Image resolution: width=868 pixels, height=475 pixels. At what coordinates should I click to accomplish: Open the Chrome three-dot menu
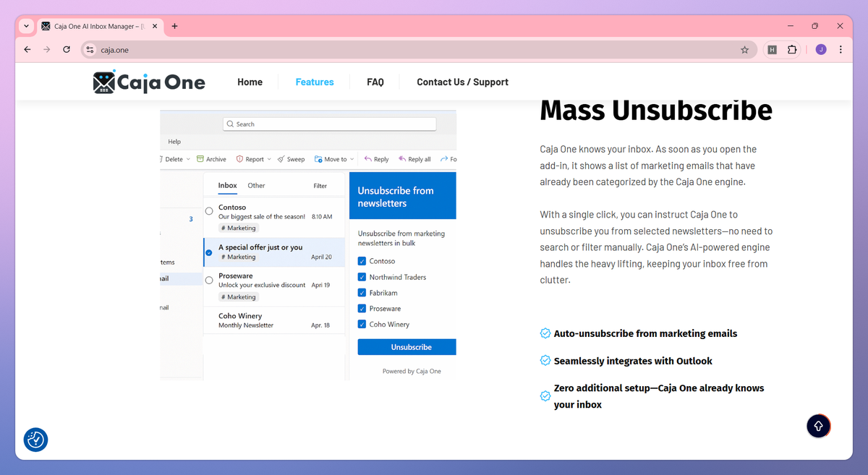tap(841, 50)
